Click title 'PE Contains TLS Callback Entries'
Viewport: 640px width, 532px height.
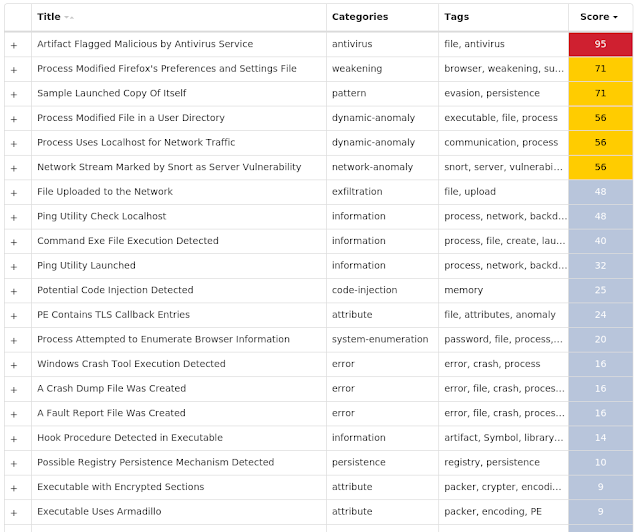pos(113,314)
